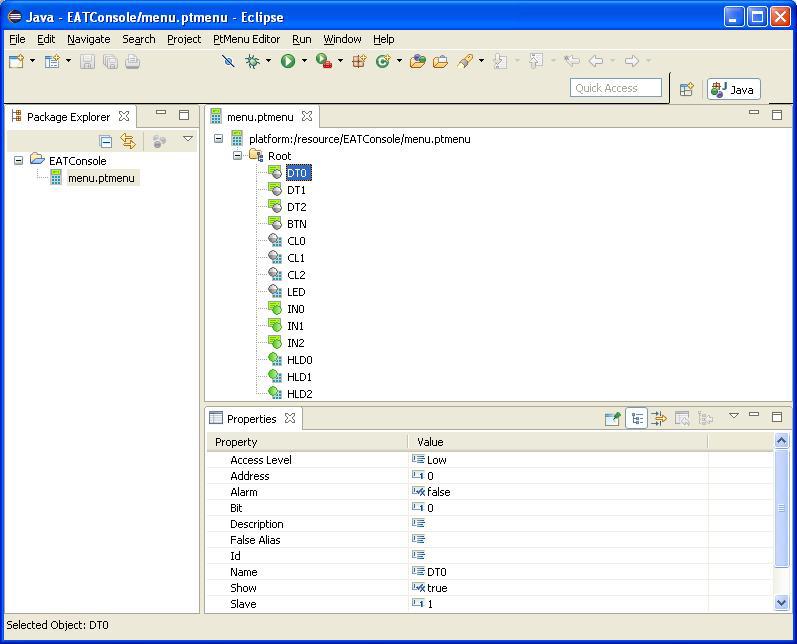
Task: Select the HLD0 tree item
Action: tap(299, 360)
